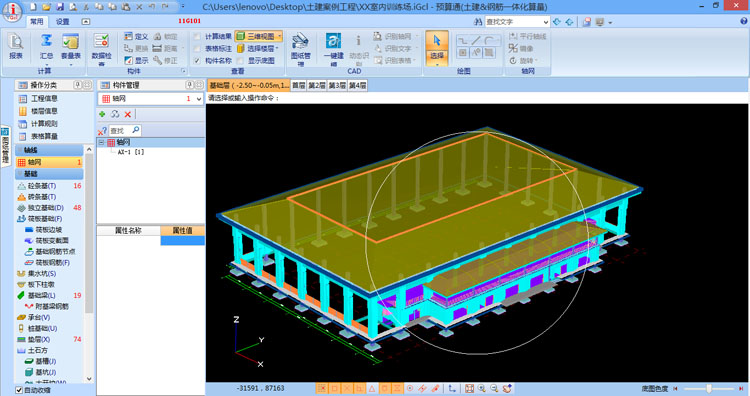Click the red X delete component icon
This screenshot has height=396, width=750.
tap(128, 114)
